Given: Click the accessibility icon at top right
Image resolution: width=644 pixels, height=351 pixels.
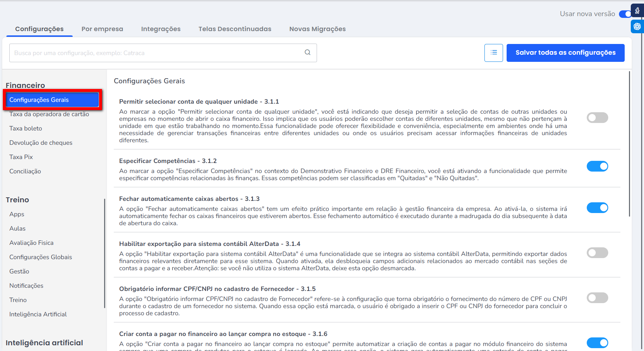Looking at the screenshot, I should click(637, 11).
